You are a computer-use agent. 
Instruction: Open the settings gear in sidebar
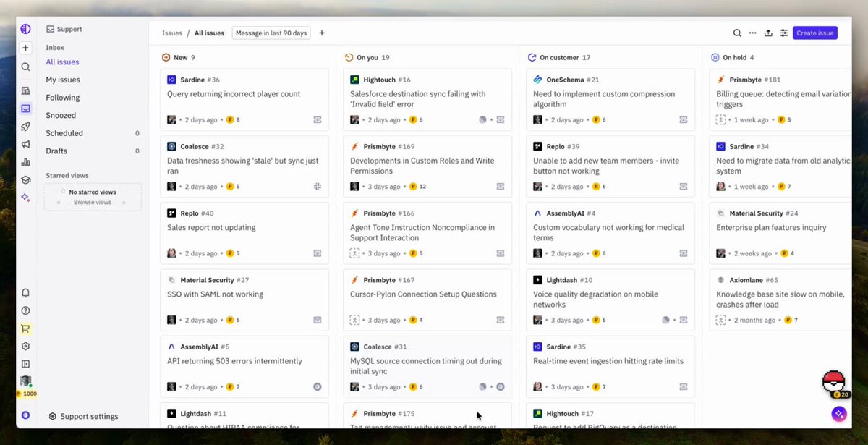pos(25,346)
